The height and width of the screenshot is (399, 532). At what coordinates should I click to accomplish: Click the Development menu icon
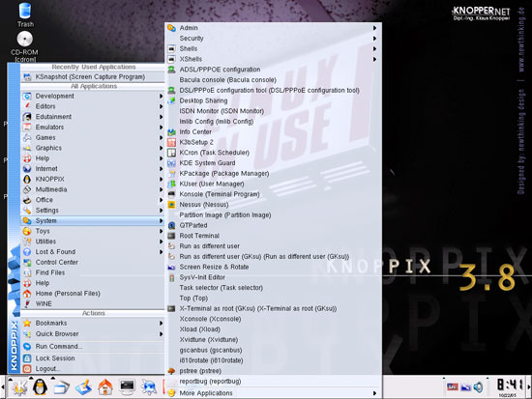coord(27,96)
